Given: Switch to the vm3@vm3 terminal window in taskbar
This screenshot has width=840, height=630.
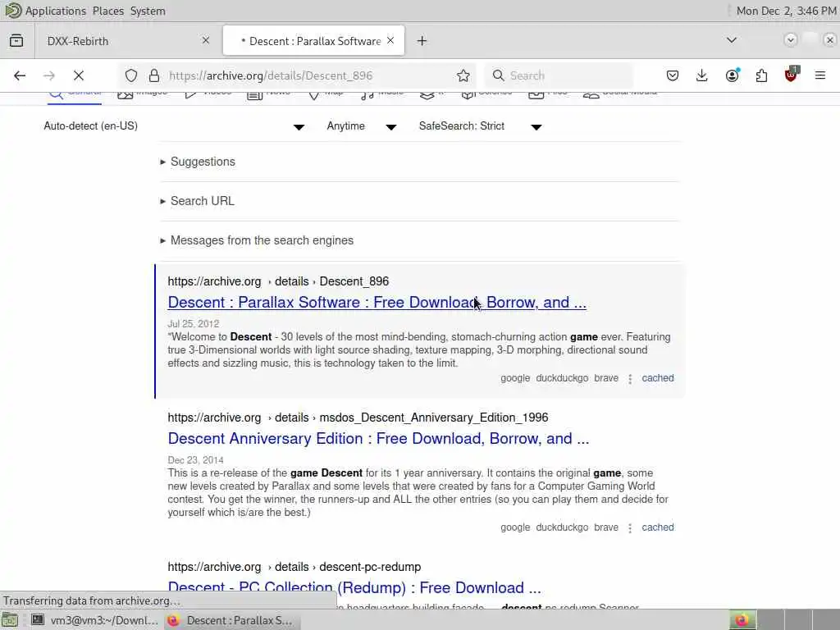Looking at the screenshot, I should point(94,620).
